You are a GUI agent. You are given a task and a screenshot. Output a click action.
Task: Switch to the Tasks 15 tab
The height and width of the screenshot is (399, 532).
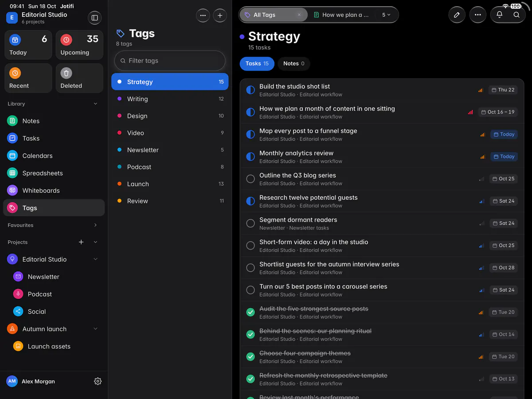[x=257, y=63]
